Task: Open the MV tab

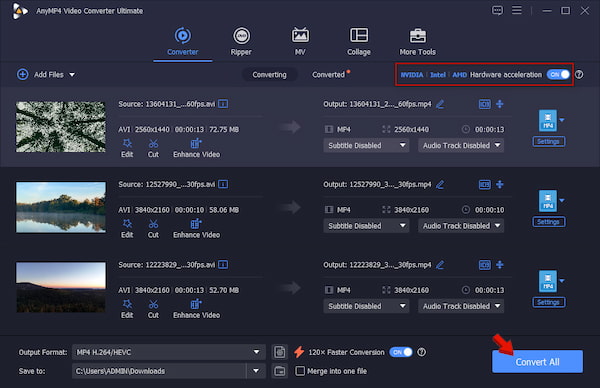Action: tap(300, 42)
